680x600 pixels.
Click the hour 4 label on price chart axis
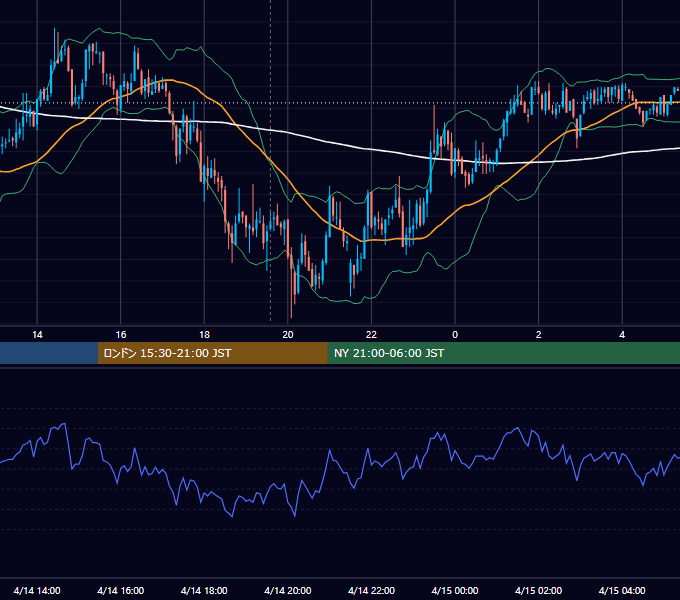(622, 334)
